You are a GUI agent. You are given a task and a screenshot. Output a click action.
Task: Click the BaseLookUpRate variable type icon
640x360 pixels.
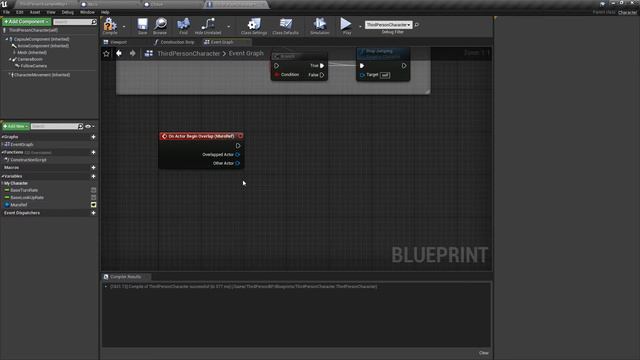[7, 197]
